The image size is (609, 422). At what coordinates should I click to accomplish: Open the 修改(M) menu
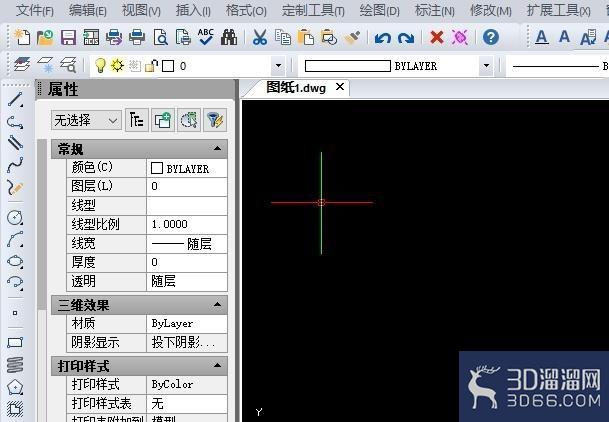click(x=491, y=10)
